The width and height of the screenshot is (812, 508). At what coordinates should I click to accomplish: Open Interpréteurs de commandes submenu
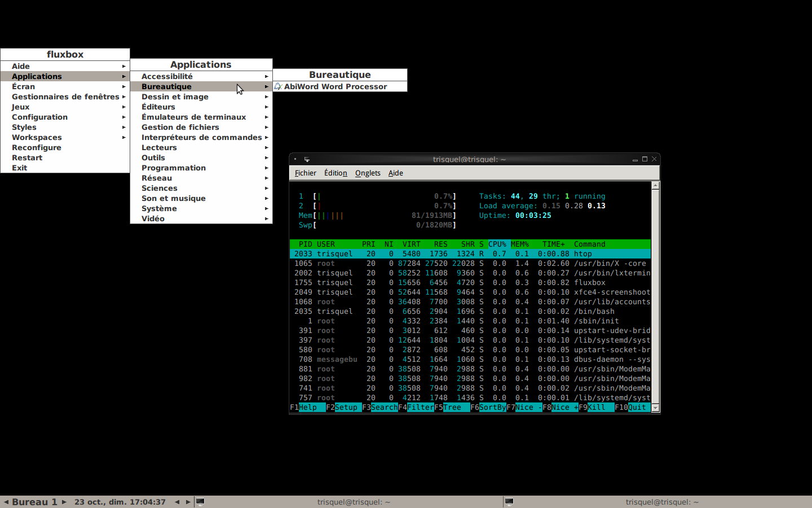point(201,137)
